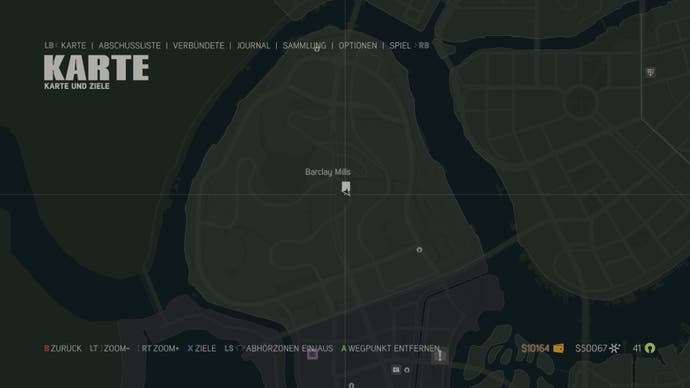Go to the Sammlung tab

tap(305, 45)
